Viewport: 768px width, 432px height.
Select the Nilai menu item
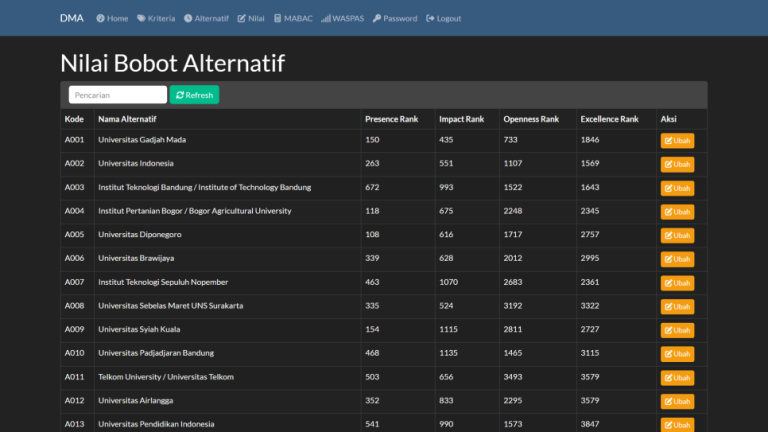coord(251,18)
